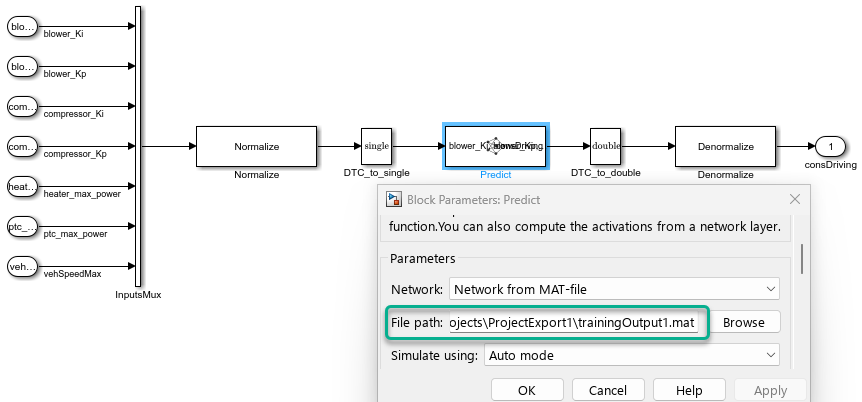Open the Network source dropdown

tap(614, 289)
